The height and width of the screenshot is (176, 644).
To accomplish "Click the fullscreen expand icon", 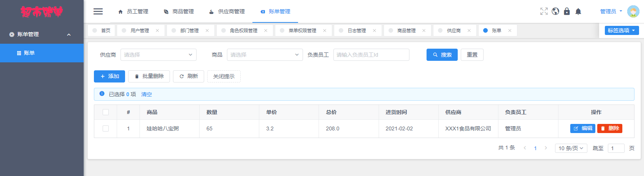I will point(544,11).
